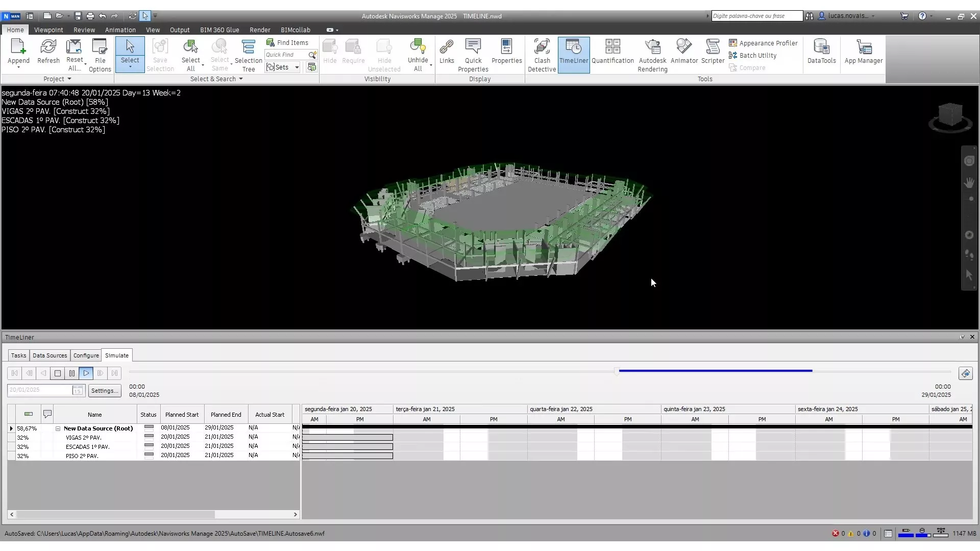Click the lucas.novais account name
The width and height of the screenshot is (980, 551).
coord(848,16)
